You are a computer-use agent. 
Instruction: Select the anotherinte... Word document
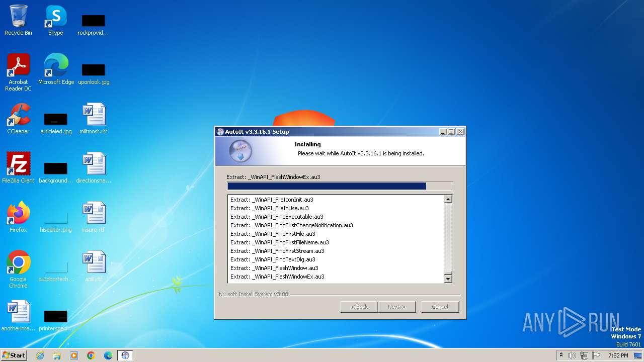coord(18,315)
